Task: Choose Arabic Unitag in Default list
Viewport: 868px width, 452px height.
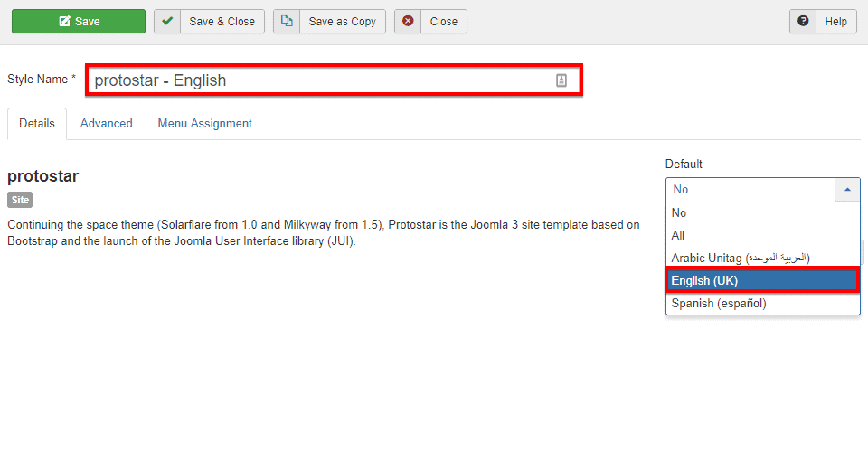Action: (x=763, y=259)
